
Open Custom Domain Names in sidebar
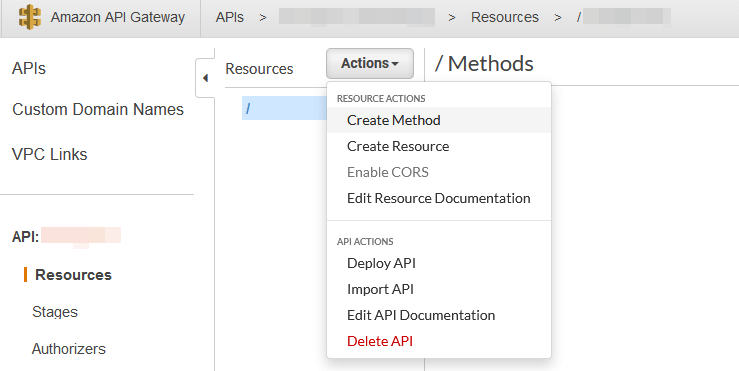coord(98,109)
